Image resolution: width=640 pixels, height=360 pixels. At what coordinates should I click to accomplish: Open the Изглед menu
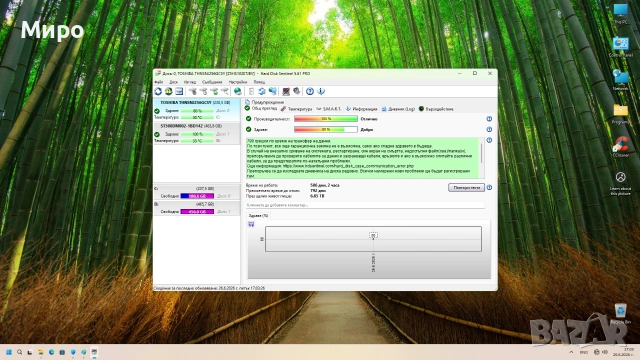(190, 82)
